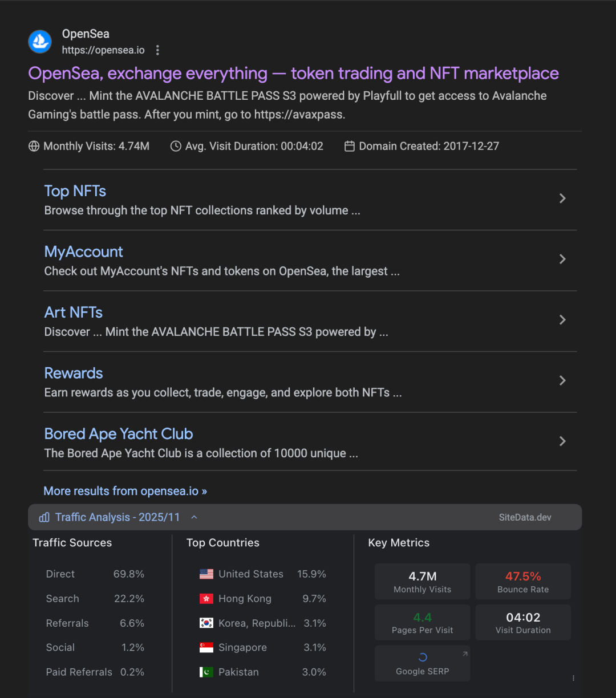This screenshot has width=616, height=698.
Task: Open the three-dot menu beside opensea.io URL
Action: [157, 50]
